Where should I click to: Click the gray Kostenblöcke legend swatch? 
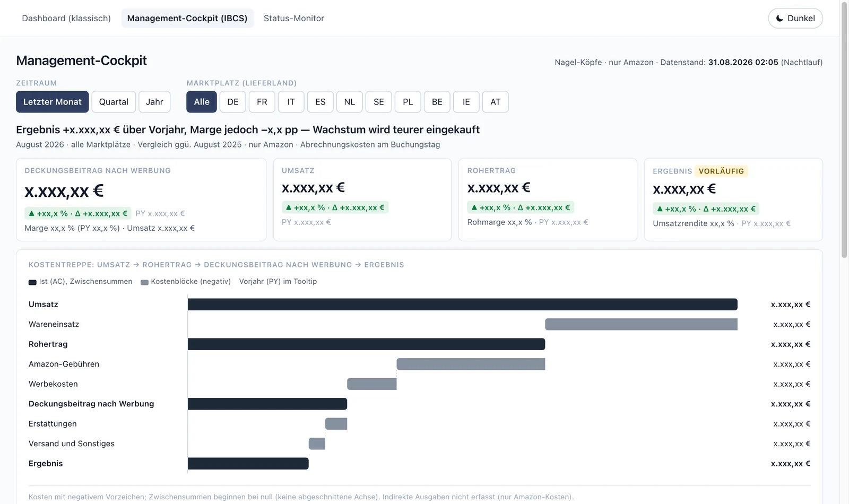coord(144,282)
